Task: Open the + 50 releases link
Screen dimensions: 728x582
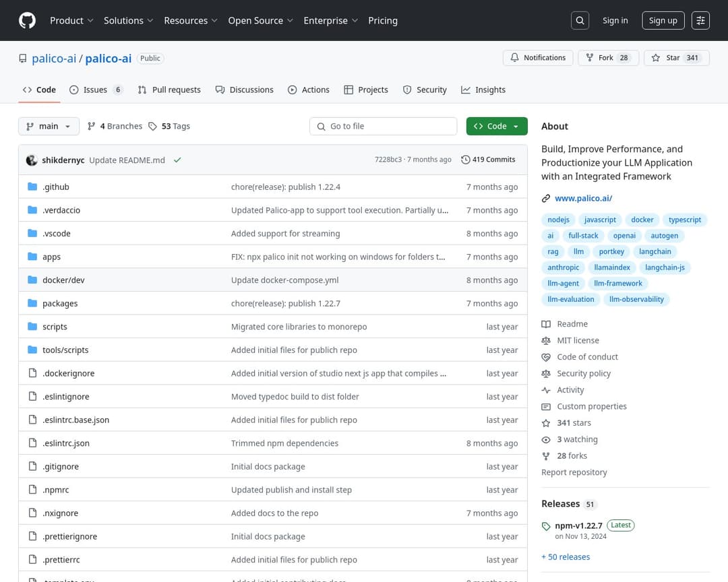Action: [566, 557]
